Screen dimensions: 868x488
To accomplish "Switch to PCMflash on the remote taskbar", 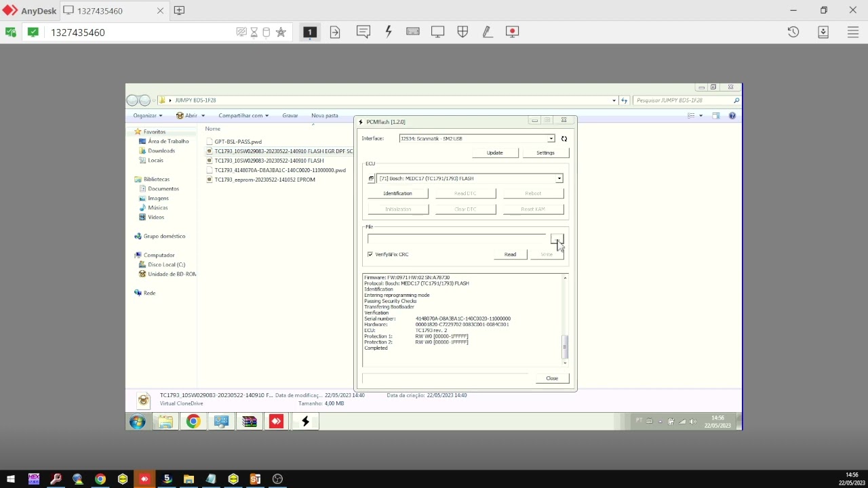I will 305,422.
